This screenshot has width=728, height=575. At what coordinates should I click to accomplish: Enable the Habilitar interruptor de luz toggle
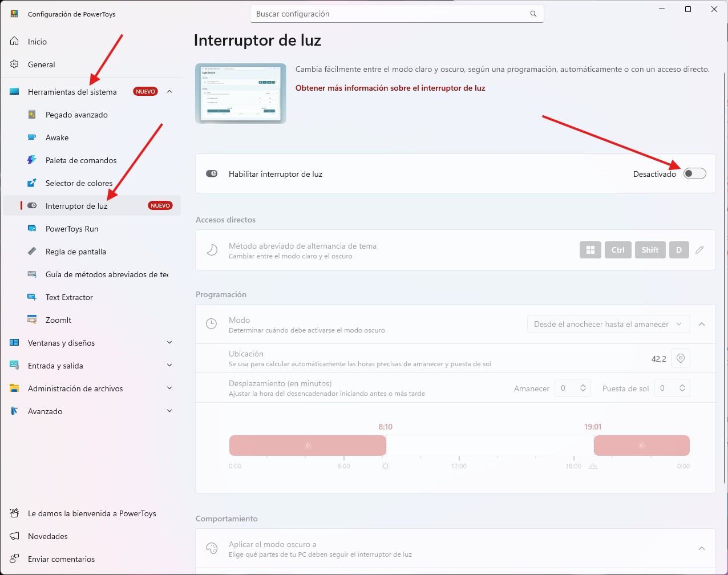(x=695, y=174)
